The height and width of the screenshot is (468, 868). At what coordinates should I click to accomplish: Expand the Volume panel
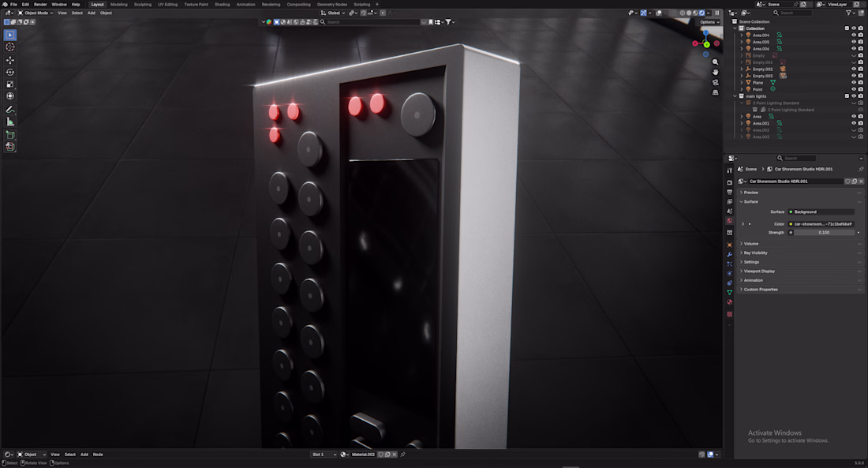tap(800, 244)
